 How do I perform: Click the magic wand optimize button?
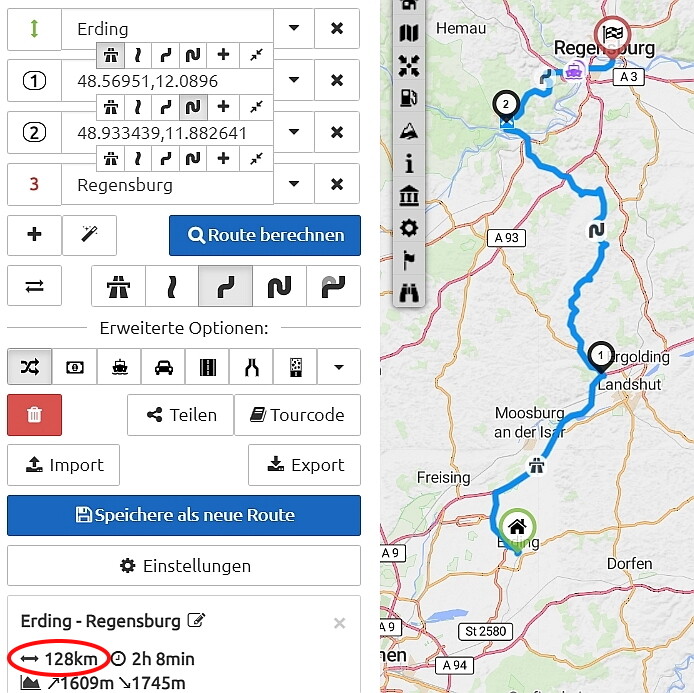pos(89,235)
